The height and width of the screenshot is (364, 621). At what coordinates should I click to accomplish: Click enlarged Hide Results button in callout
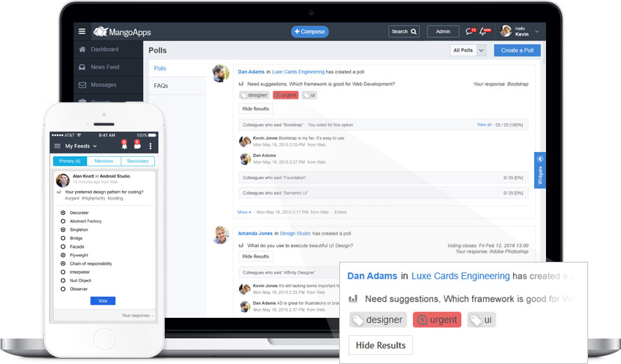pyautogui.click(x=381, y=345)
